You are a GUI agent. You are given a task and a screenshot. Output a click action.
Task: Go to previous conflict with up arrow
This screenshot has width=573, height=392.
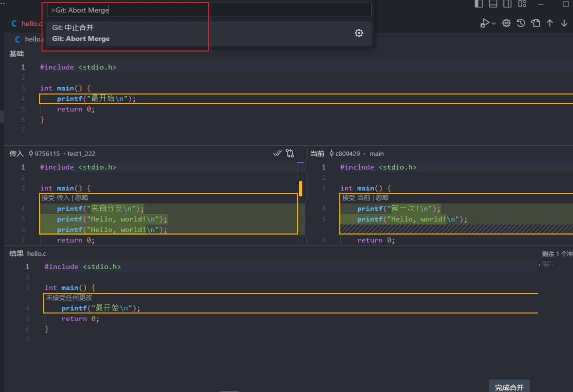(x=549, y=23)
